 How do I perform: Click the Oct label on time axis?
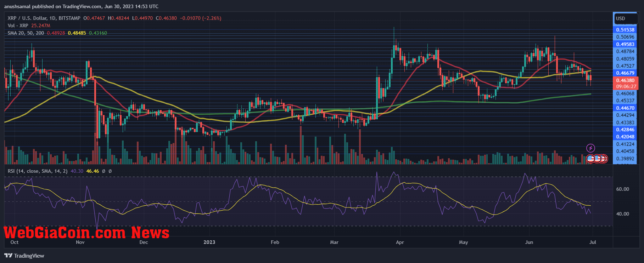click(15, 242)
